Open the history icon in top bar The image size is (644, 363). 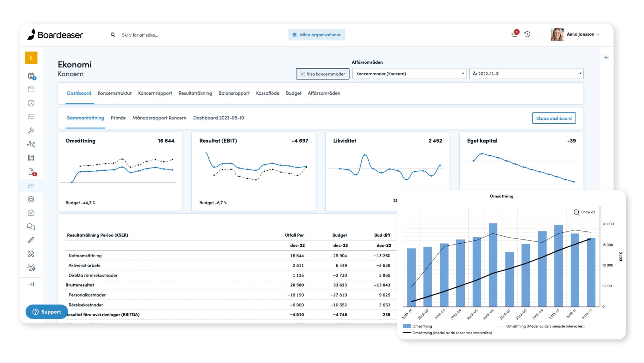click(x=527, y=34)
